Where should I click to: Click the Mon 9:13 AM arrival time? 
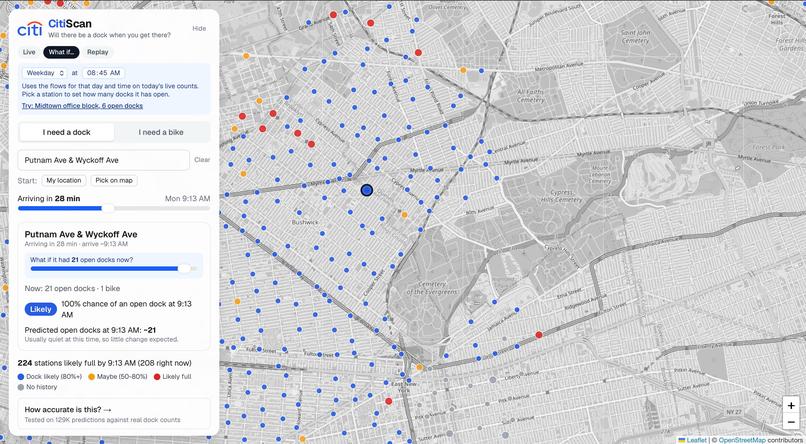187,198
